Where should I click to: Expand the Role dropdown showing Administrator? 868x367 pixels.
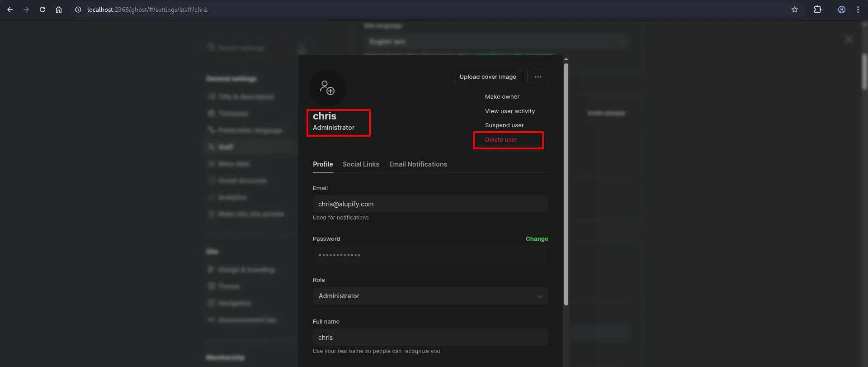coord(430,296)
